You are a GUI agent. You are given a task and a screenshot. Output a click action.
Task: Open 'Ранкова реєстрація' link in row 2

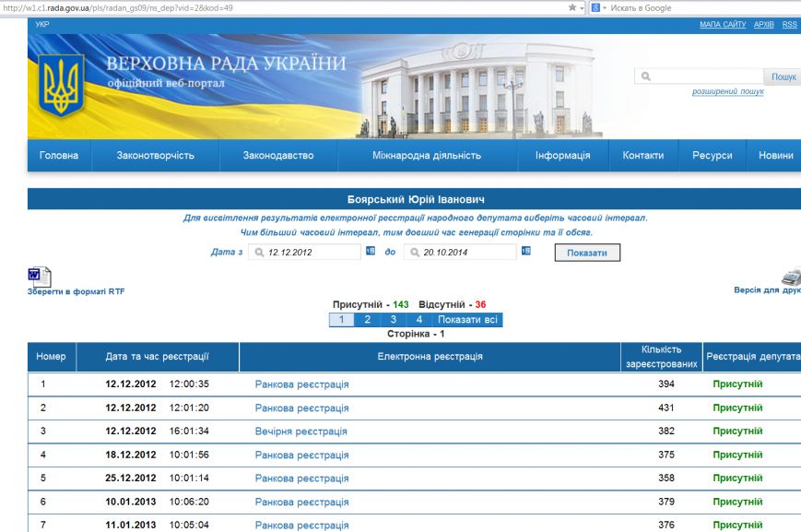point(302,408)
